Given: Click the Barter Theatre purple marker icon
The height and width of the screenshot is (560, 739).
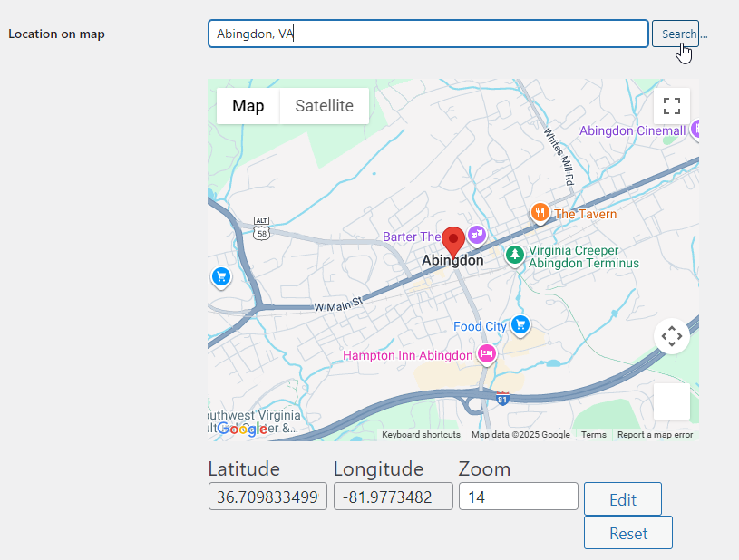Looking at the screenshot, I should [477, 235].
